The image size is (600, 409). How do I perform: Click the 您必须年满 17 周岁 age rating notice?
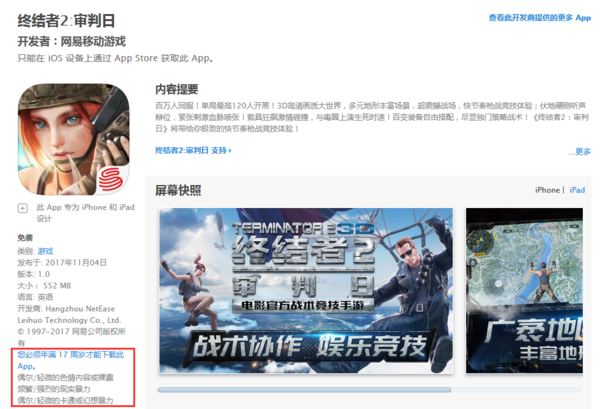[71, 360]
